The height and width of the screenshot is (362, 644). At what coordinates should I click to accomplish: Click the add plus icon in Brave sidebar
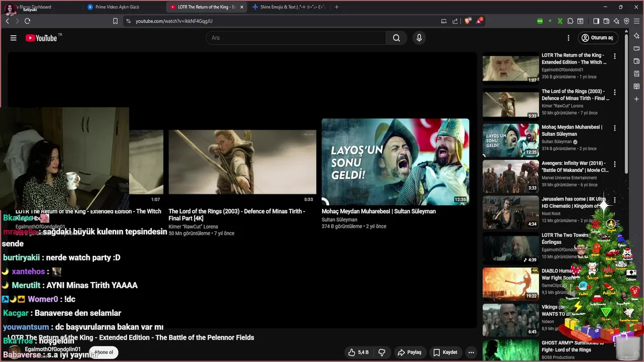point(636,99)
